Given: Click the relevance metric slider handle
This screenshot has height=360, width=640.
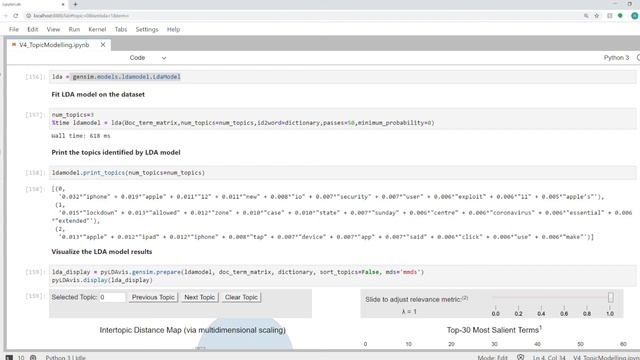Looking at the screenshot, I should (611, 298).
